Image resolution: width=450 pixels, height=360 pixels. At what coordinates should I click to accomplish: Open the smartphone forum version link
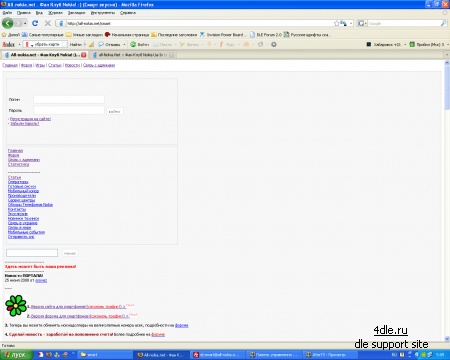tap(80, 316)
